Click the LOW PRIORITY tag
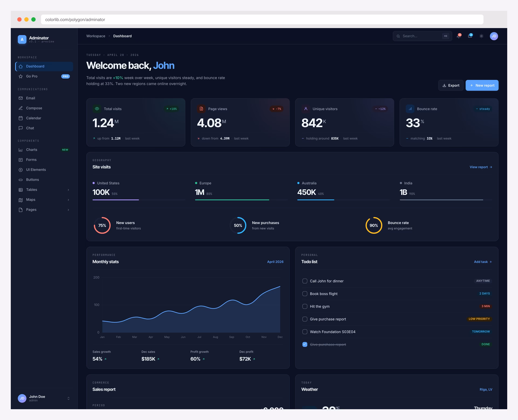518x420 pixels. tap(479, 319)
